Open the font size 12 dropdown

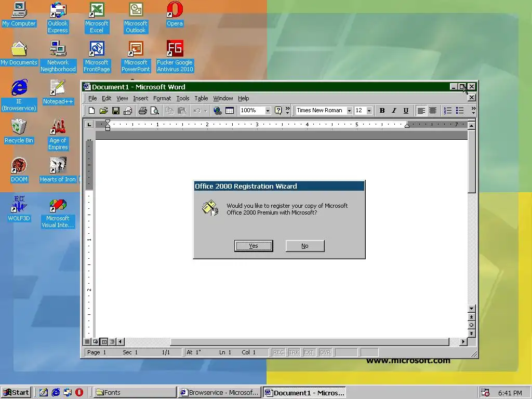369,111
